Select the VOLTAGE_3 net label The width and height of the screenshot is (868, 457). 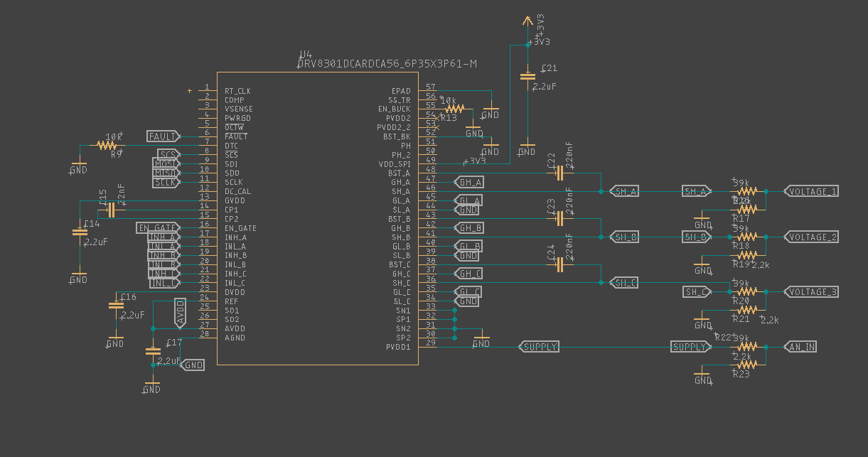[811, 292]
